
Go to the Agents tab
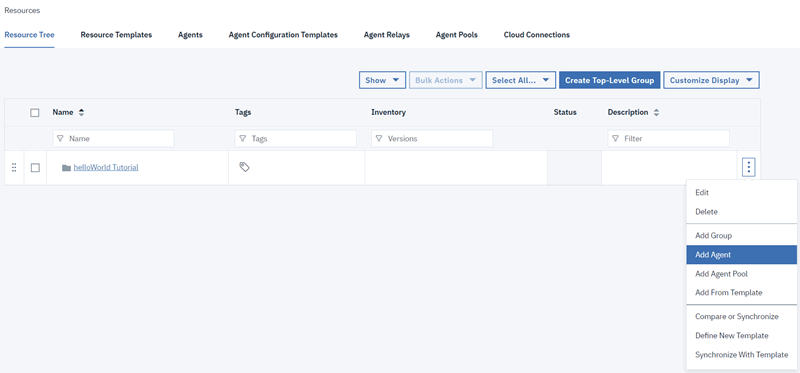[x=190, y=35]
